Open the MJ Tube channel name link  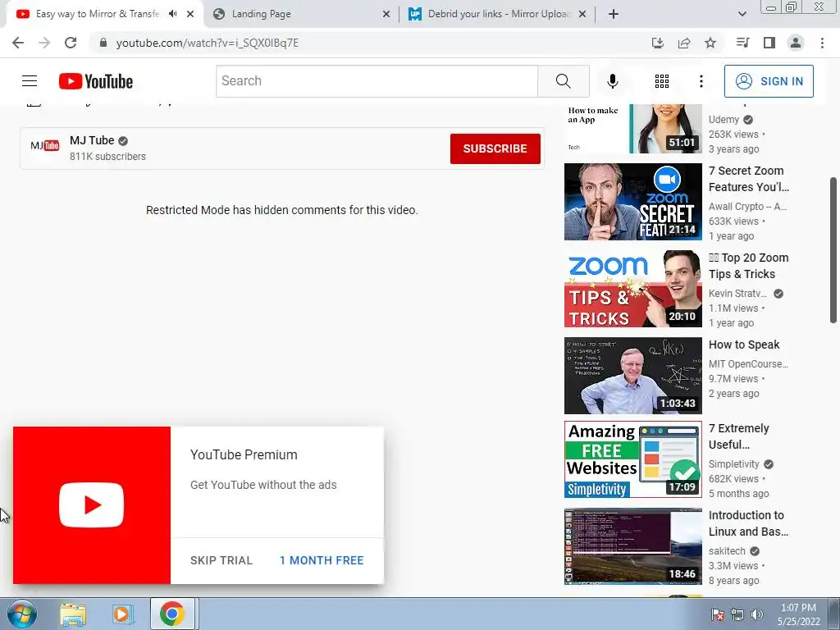tap(92, 140)
